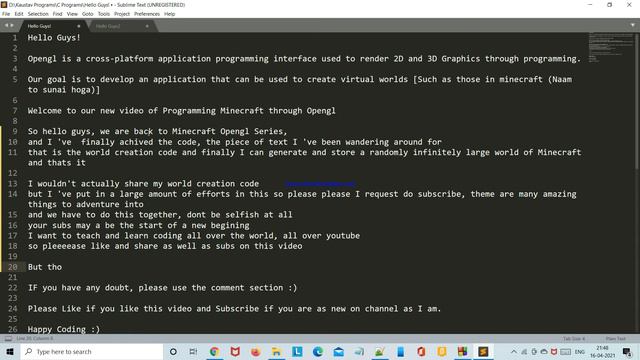Click 'so pleeeease like and share' line
Screen dimensions: 640x360
click(x=165, y=246)
